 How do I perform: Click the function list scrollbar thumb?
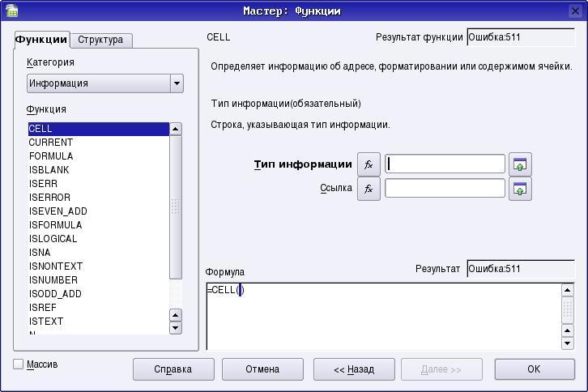(x=176, y=207)
